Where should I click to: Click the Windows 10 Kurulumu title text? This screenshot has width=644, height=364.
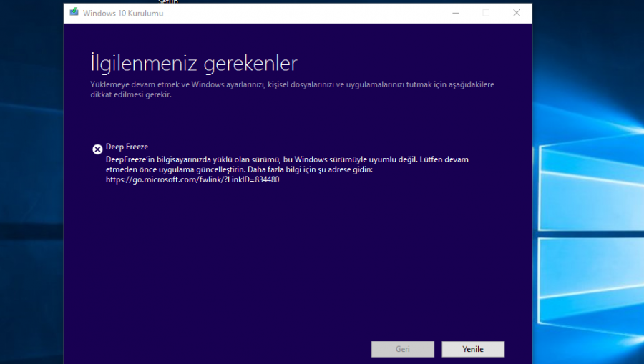(123, 13)
